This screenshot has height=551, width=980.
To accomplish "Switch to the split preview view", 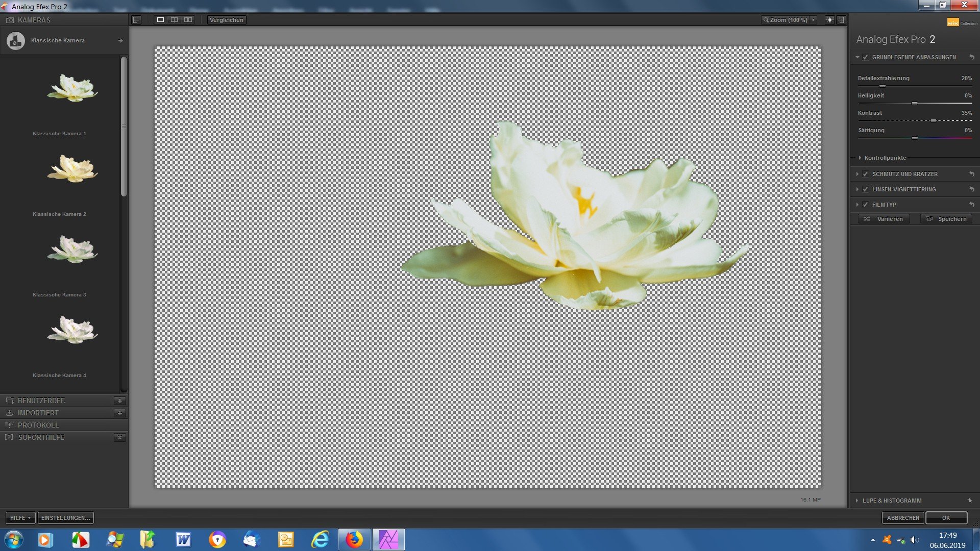I will point(174,20).
